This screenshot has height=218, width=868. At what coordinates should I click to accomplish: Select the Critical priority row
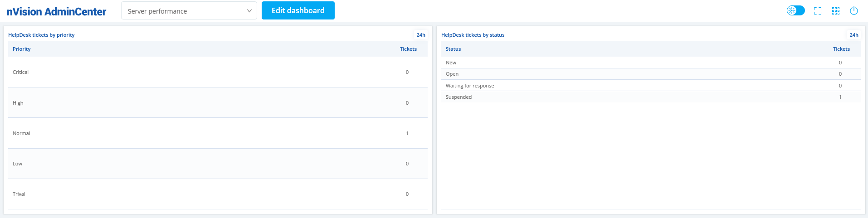coord(218,72)
